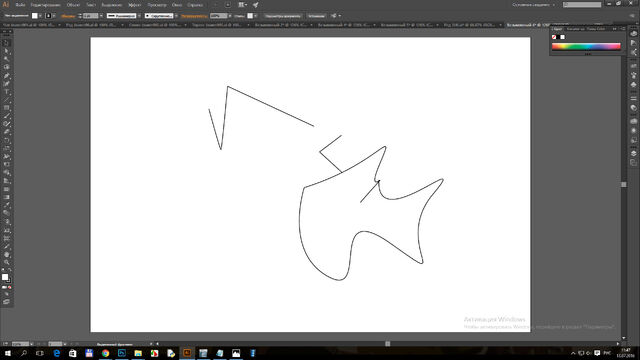The image size is (640, 360).
Task: Select the Type (T) tool
Action: (7, 92)
